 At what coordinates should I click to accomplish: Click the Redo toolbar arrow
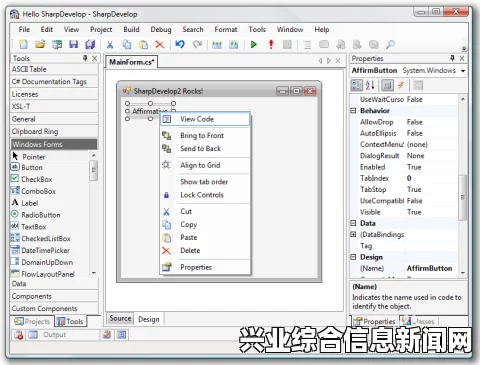(198, 44)
